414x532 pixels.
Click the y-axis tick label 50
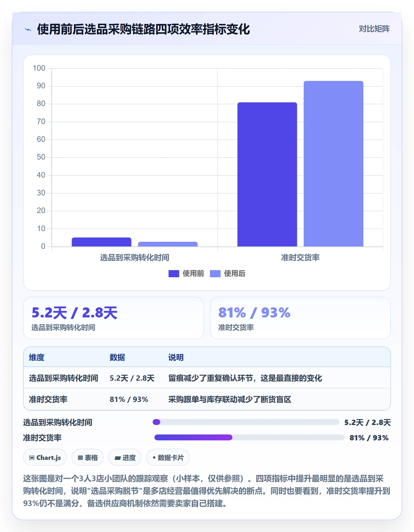click(x=41, y=157)
